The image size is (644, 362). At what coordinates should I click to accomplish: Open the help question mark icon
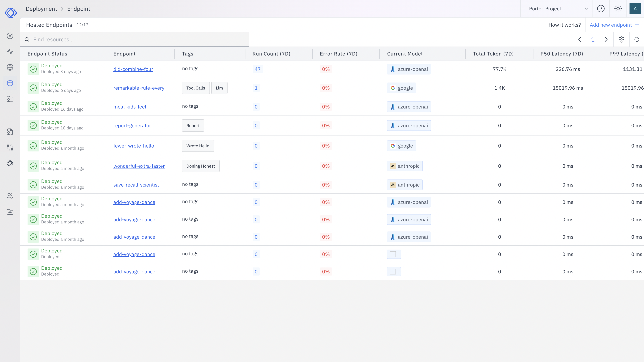[601, 9]
